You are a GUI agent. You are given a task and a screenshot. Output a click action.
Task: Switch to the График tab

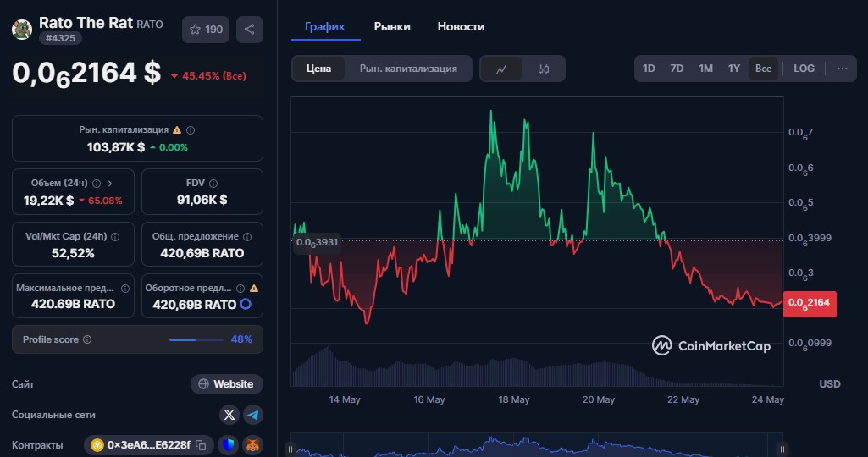pyautogui.click(x=325, y=26)
